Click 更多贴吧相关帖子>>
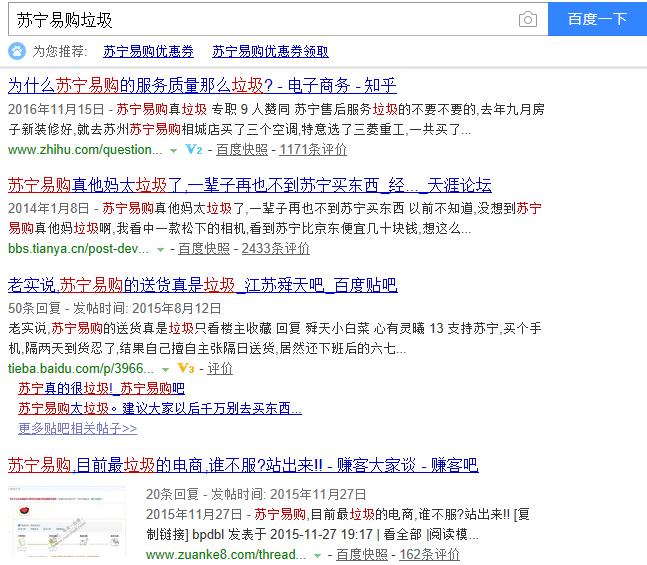The height and width of the screenshot is (565, 647). coord(78,429)
